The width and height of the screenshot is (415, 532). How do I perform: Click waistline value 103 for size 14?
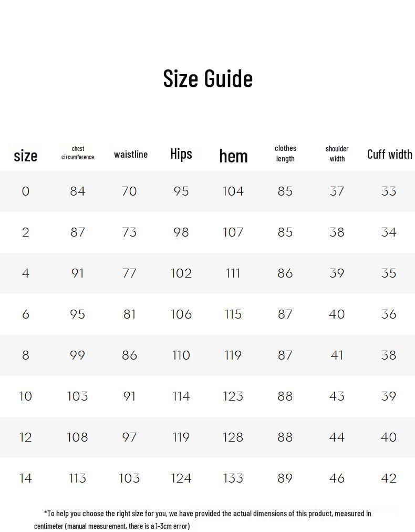pyautogui.click(x=129, y=478)
